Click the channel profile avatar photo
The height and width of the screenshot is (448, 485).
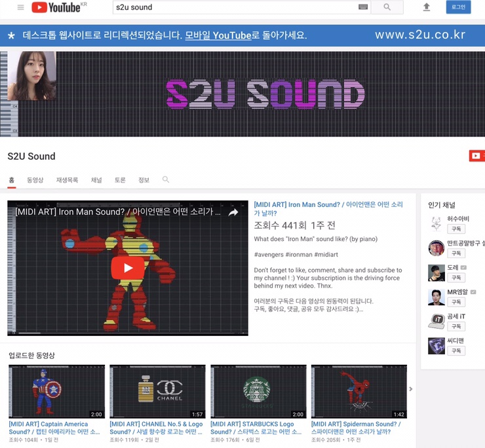(32, 76)
